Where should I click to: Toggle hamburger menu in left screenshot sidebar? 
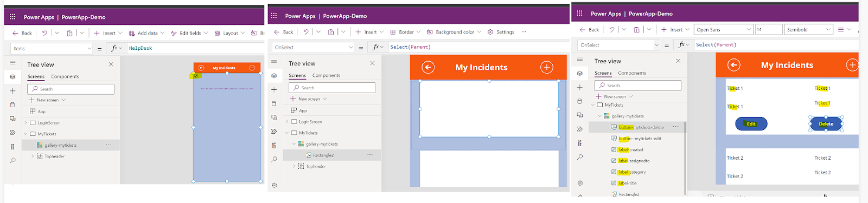12,63
